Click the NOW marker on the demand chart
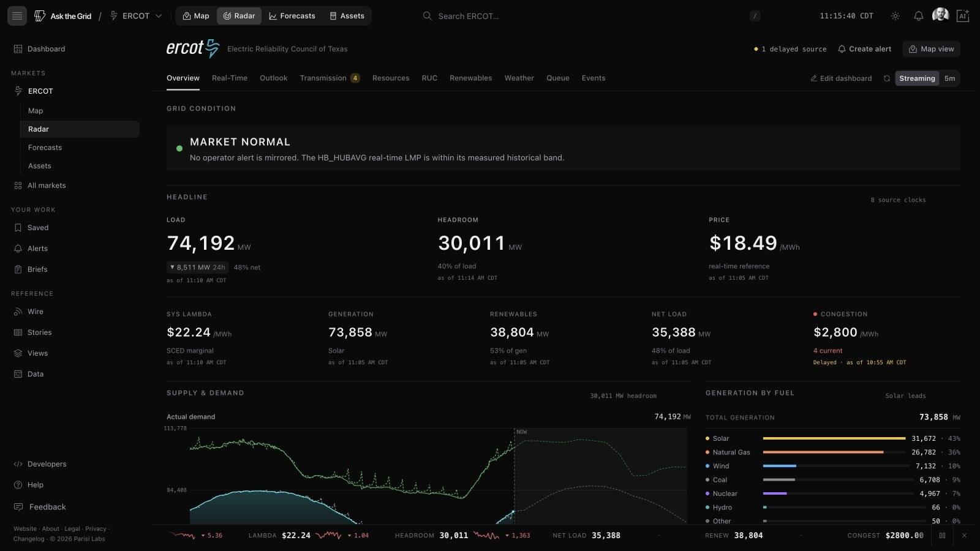Viewport: 980px width, 551px height. tap(521, 432)
